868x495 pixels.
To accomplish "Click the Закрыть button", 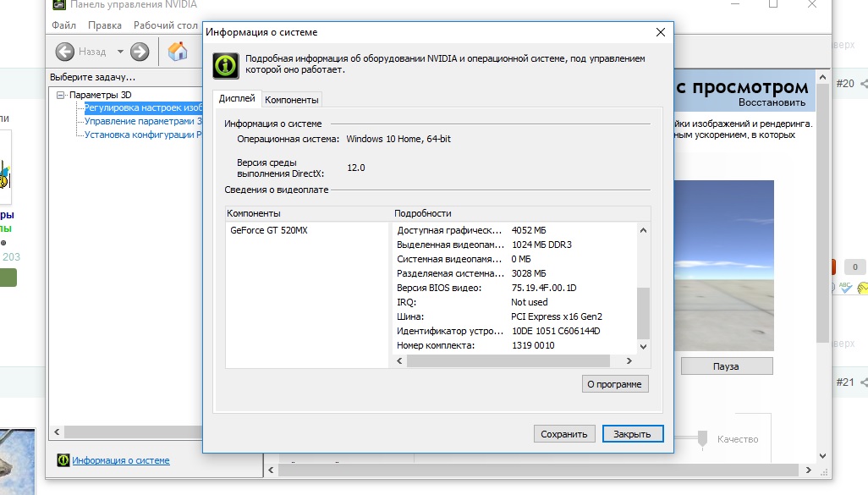I will (x=632, y=433).
